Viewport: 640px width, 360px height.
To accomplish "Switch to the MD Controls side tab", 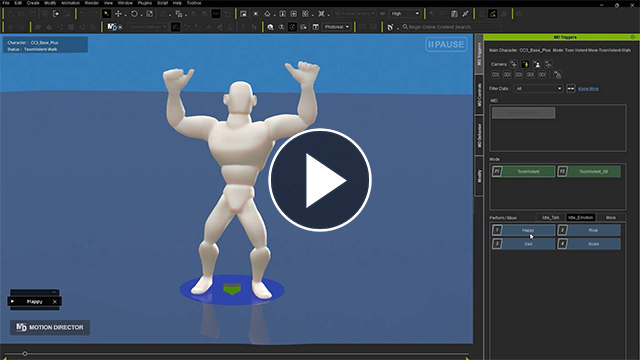I will [479, 95].
